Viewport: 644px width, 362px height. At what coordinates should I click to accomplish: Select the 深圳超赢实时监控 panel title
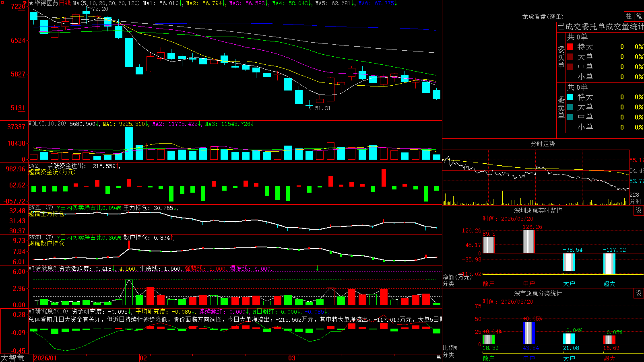[x=538, y=210]
